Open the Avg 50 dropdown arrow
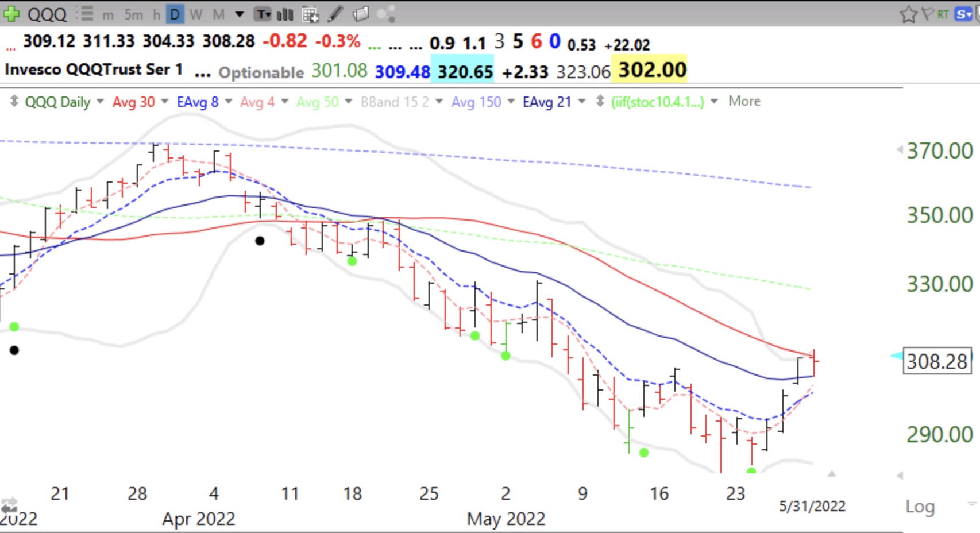The image size is (980, 533). point(349,102)
